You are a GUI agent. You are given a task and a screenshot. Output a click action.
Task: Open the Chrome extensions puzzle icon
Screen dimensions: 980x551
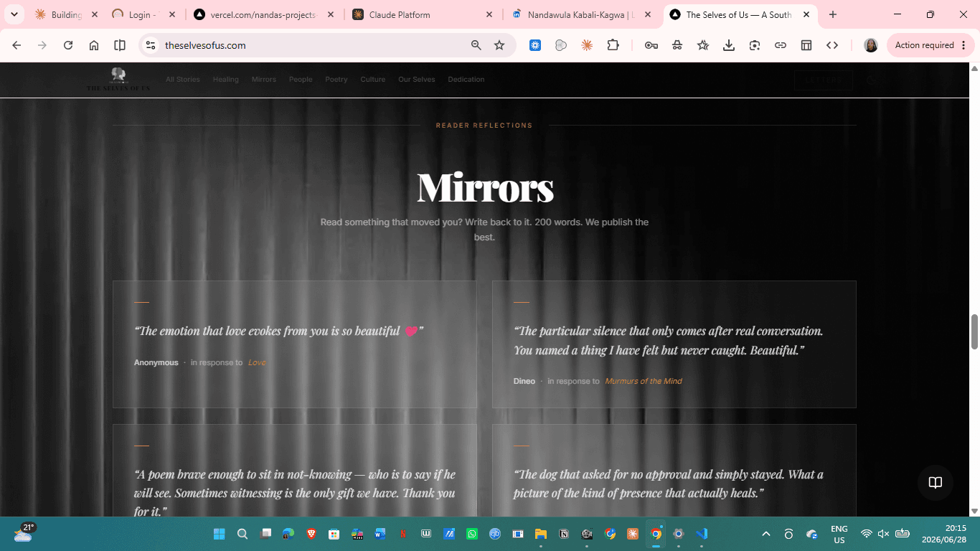tap(613, 45)
